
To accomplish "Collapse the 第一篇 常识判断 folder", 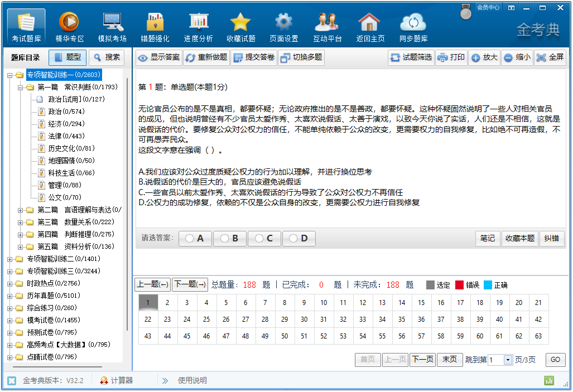I will tap(21, 87).
